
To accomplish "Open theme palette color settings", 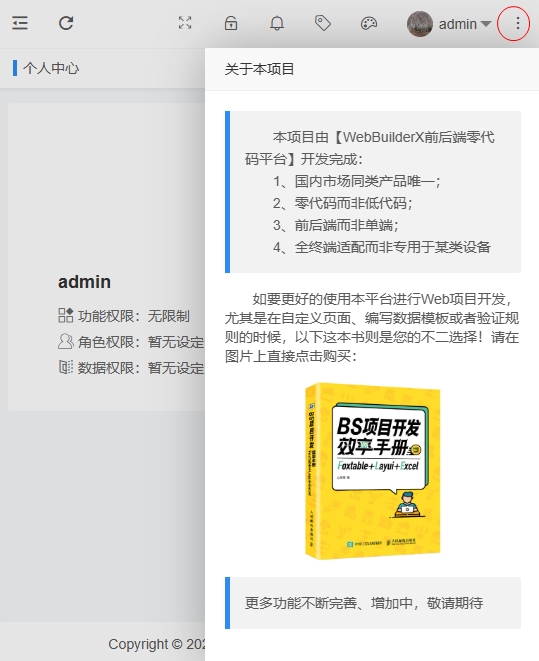I will pos(369,23).
